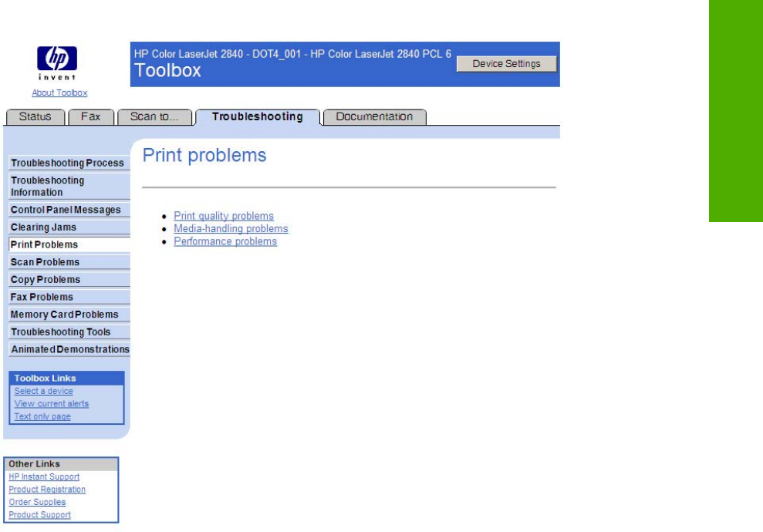Open the Performance problems link
Viewport: 763px width, 532px height.
click(x=225, y=241)
